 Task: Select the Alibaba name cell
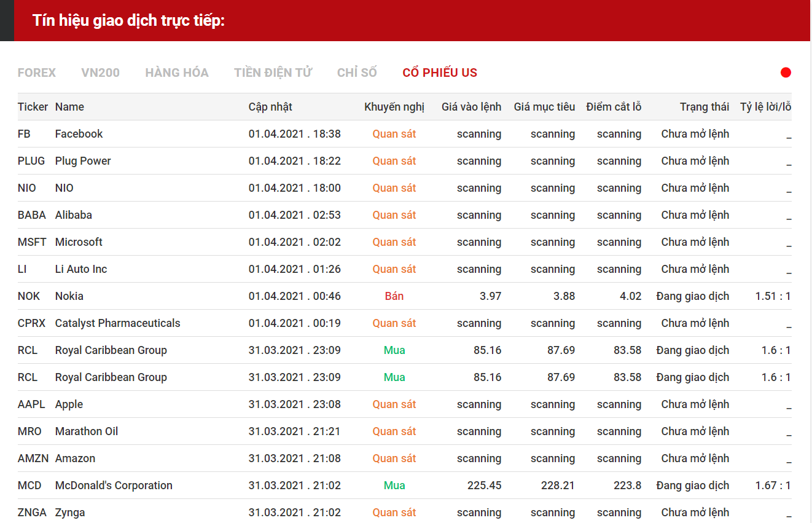tap(74, 215)
